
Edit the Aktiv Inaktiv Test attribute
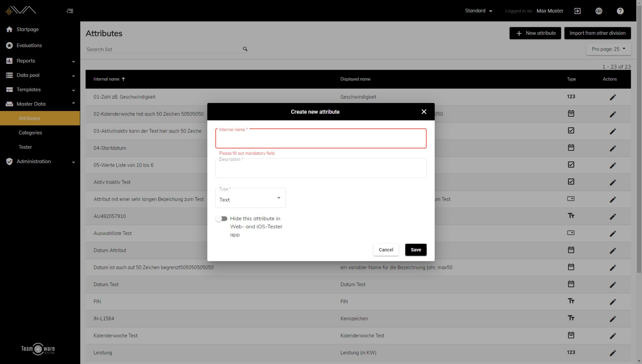pos(613,182)
